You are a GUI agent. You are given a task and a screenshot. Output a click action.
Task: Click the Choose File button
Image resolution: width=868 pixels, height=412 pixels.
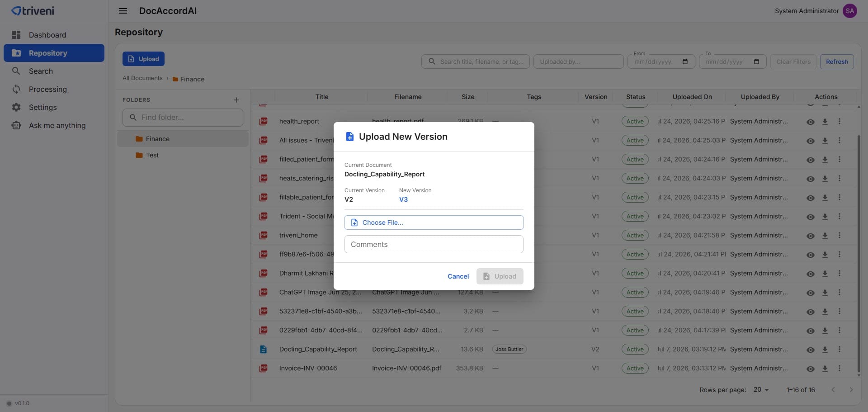[434, 223]
